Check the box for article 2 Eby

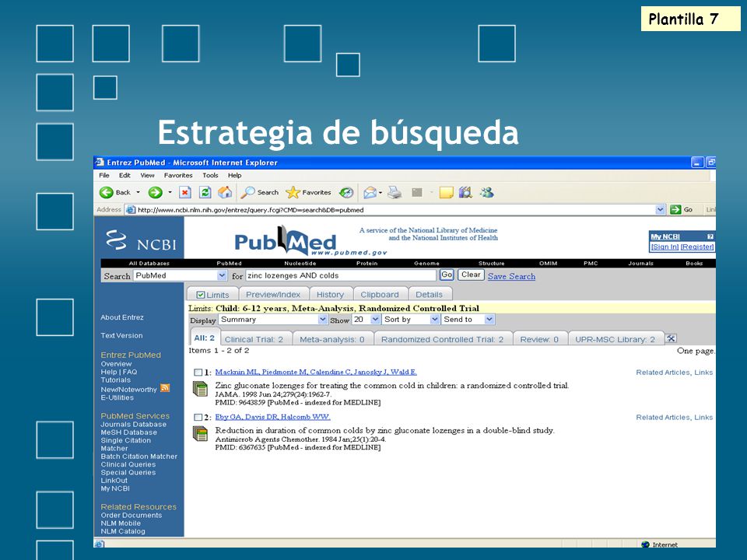click(x=198, y=417)
